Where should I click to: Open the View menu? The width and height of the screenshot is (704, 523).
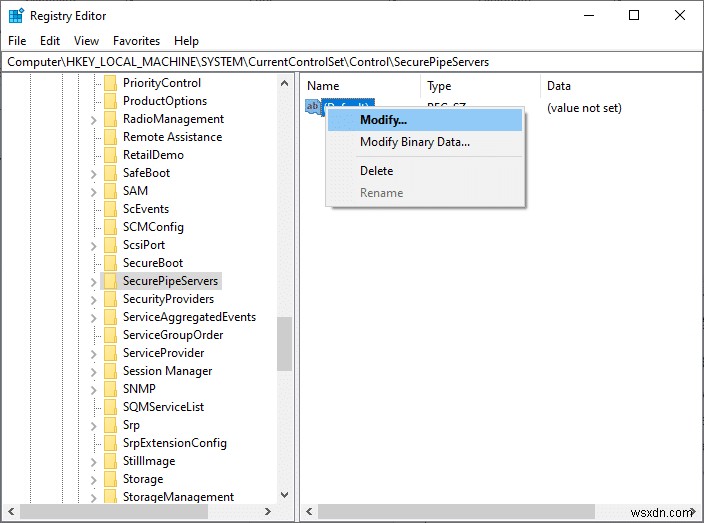86,41
